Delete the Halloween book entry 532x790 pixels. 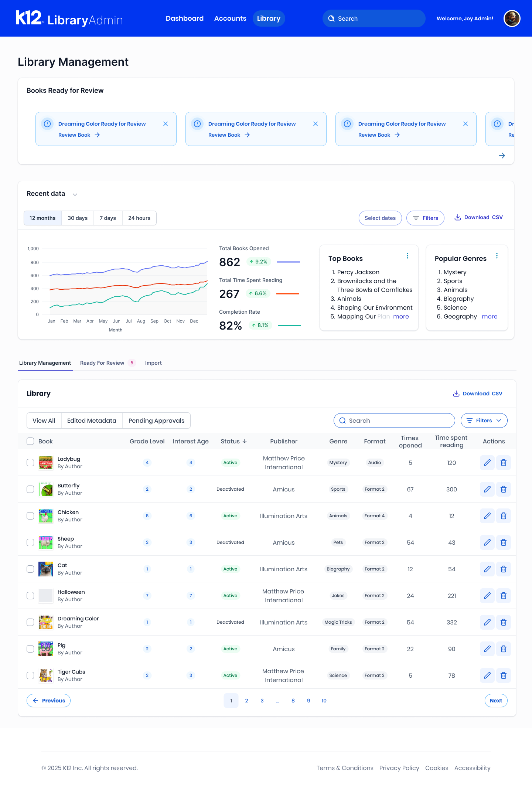coord(504,596)
